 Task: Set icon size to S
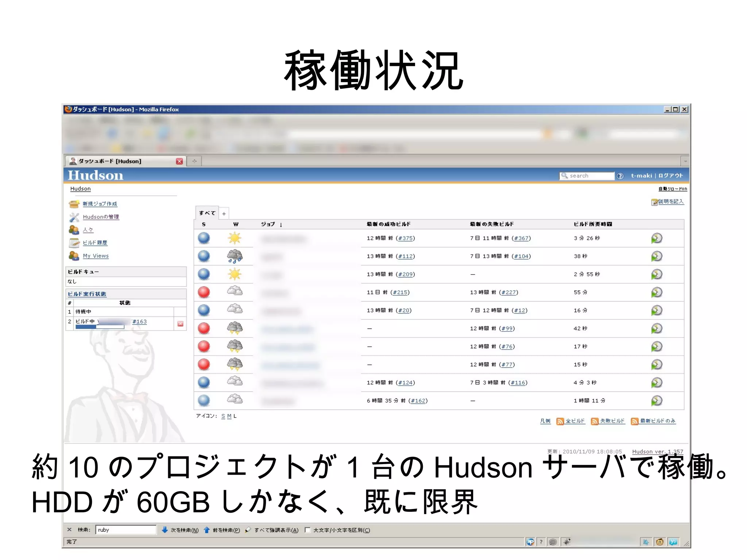click(x=223, y=416)
